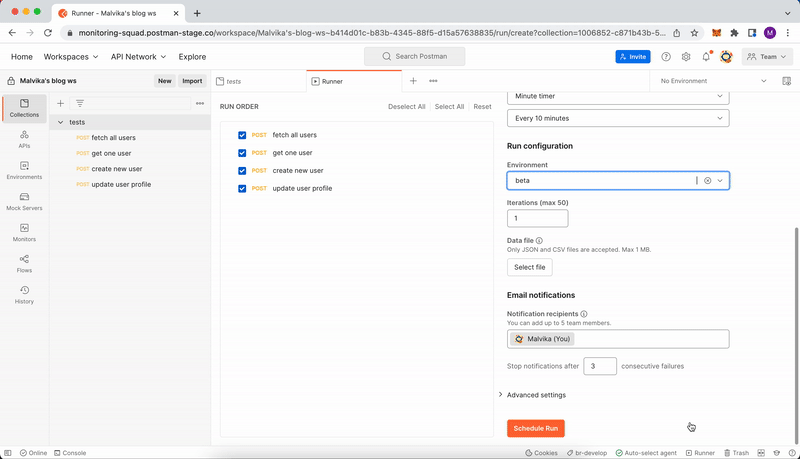Image resolution: width=800 pixels, height=459 pixels.
Task: Switch to the tests tab
Action: [x=258, y=81]
